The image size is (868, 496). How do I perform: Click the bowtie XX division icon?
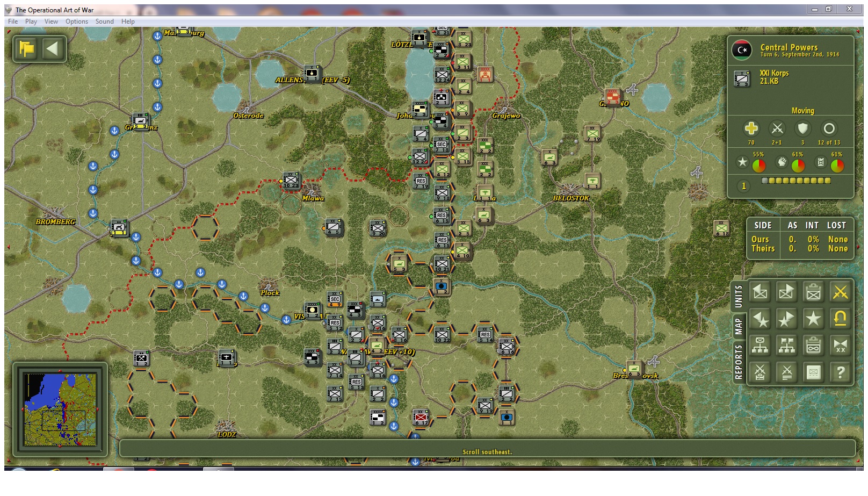pyautogui.click(x=840, y=346)
